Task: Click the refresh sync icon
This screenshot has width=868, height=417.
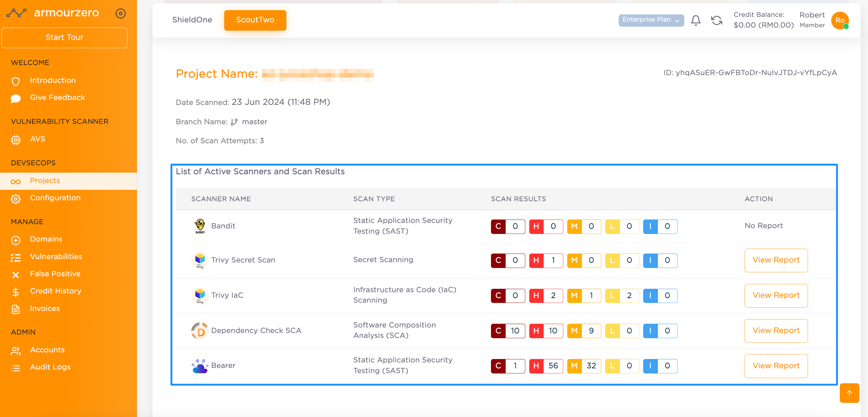Action: pos(716,20)
